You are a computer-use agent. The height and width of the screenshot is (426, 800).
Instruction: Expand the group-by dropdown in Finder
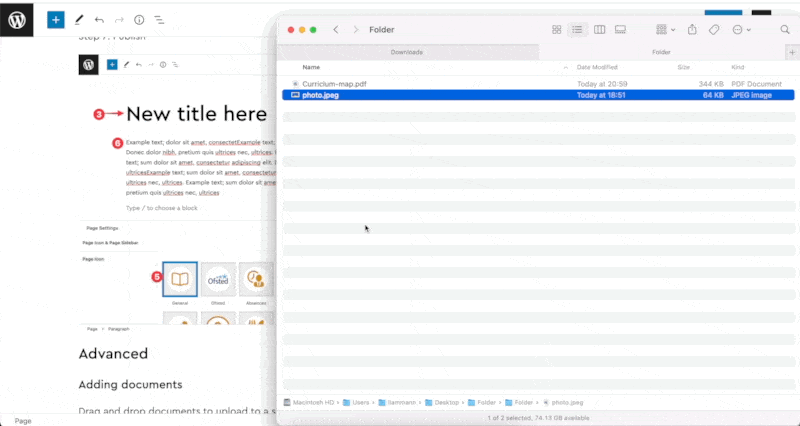click(665, 30)
